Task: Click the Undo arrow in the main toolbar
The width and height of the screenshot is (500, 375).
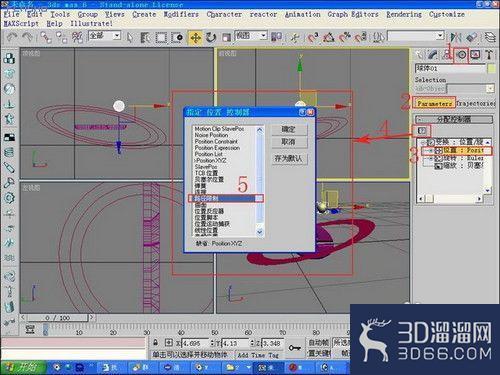Action: coord(12,37)
